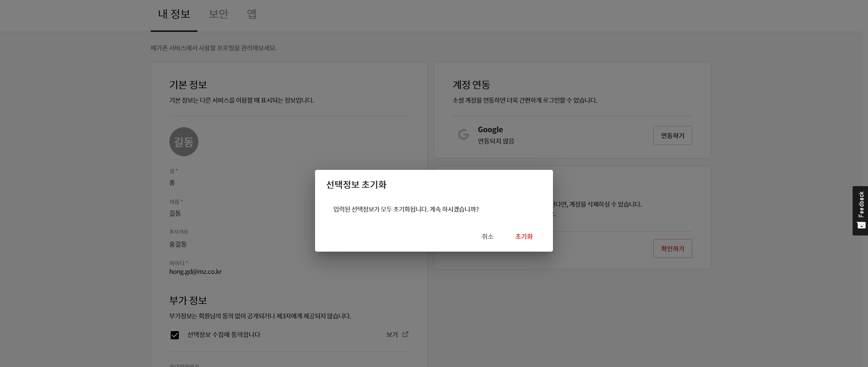Viewport: 868px width, 367px height.
Task: Click the 이름 field showing 길동
Action: pos(175,213)
